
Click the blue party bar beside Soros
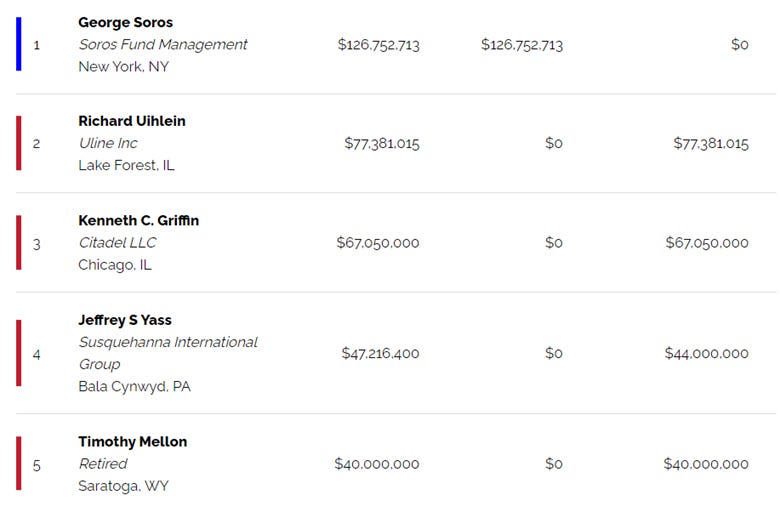tap(19, 44)
